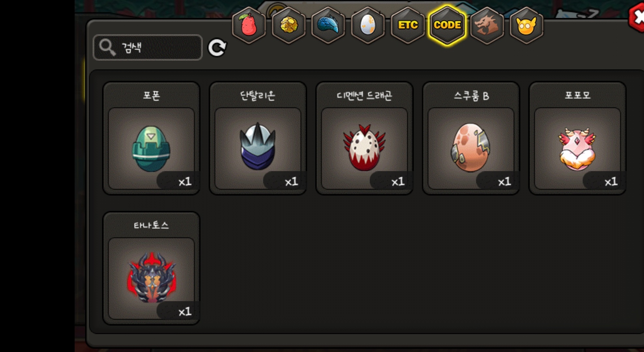The width and height of the screenshot is (644, 352).
Task: Click the refresh arrow beside search
Action: coord(217,48)
